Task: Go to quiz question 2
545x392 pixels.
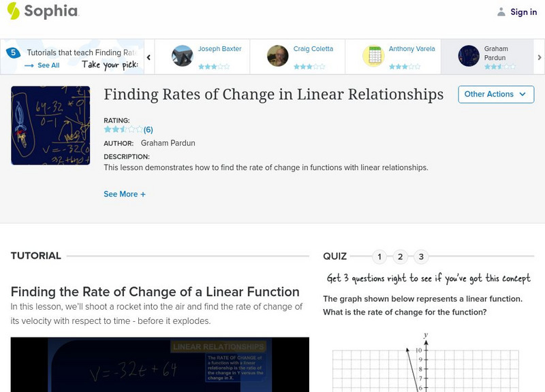Action: [x=401, y=257]
